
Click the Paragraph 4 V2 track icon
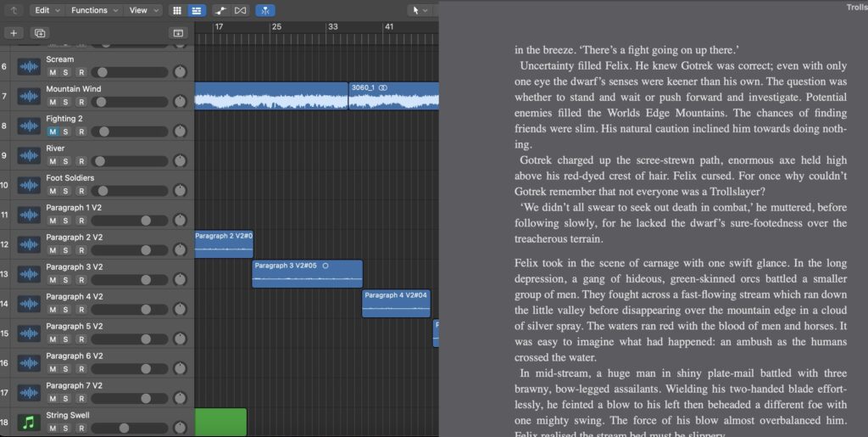click(29, 304)
